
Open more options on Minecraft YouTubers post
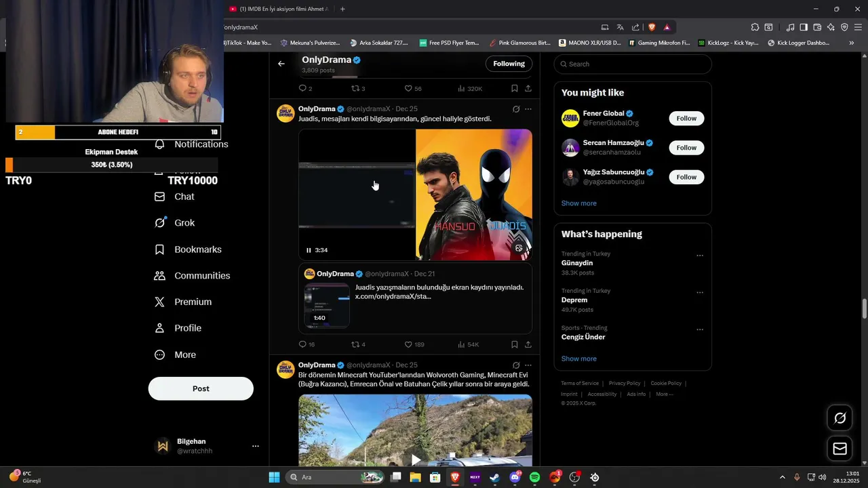click(x=528, y=365)
